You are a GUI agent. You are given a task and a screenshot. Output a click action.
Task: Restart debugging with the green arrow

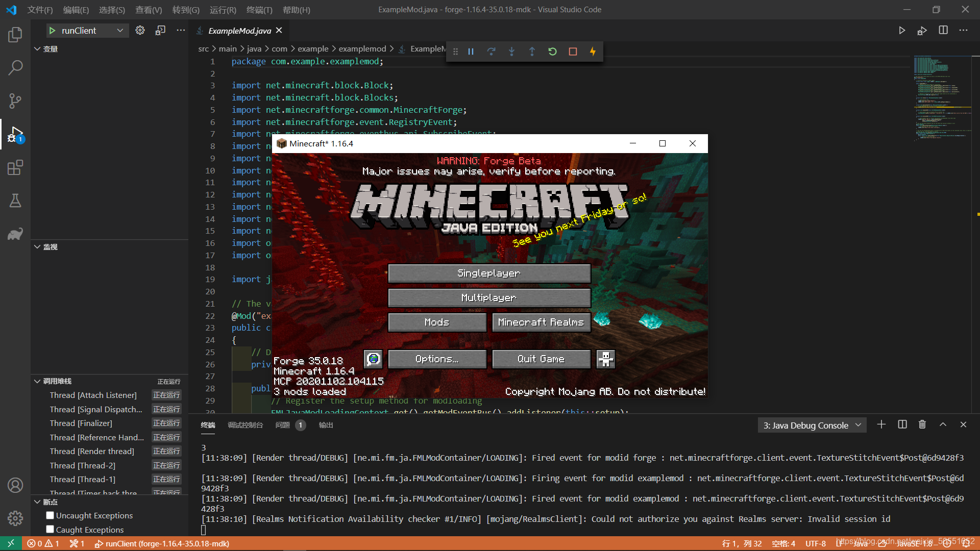point(552,52)
